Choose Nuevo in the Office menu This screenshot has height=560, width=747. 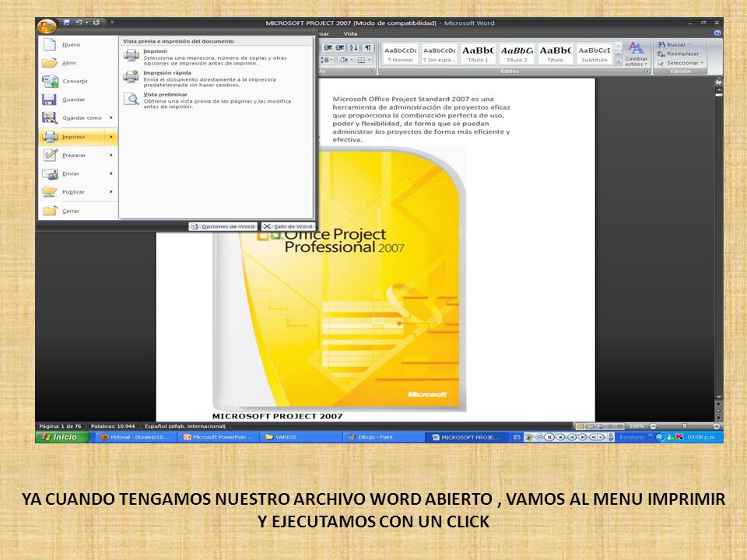(78, 44)
